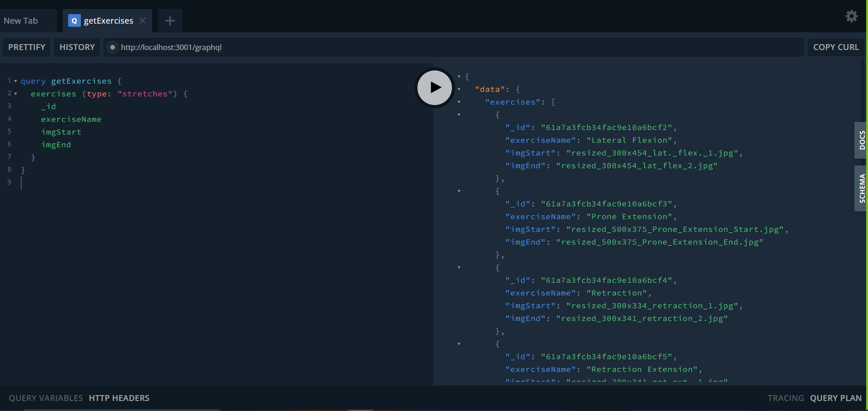This screenshot has height=411, width=868.
Task: Close the getExercises tab
Action: tap(143, 20)
